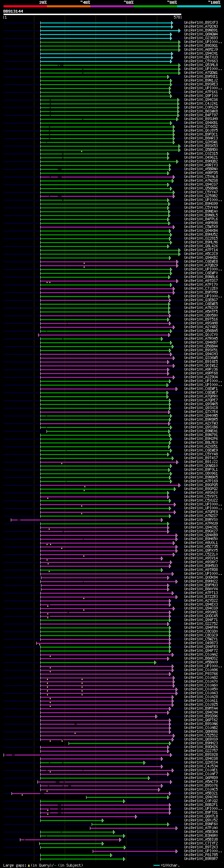Click the UniRef100_A5B321 label
The image size is (224, 868).
click(201, 793)
